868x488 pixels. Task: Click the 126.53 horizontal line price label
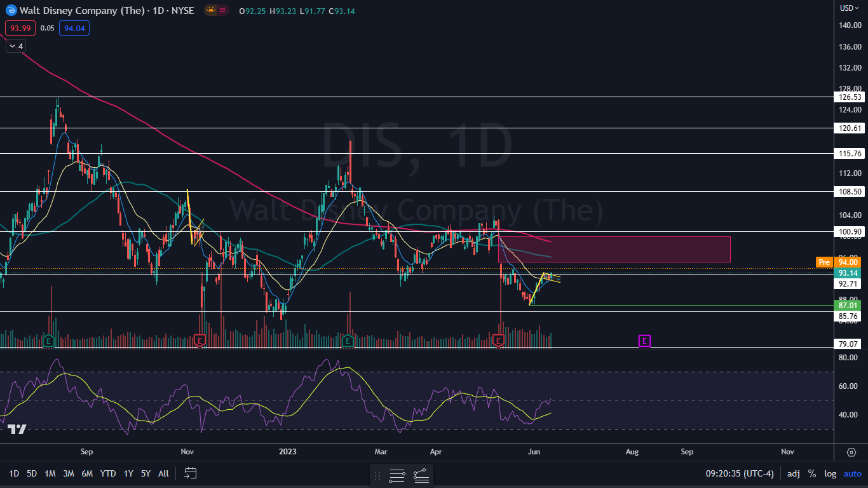(x=849, y=97)
